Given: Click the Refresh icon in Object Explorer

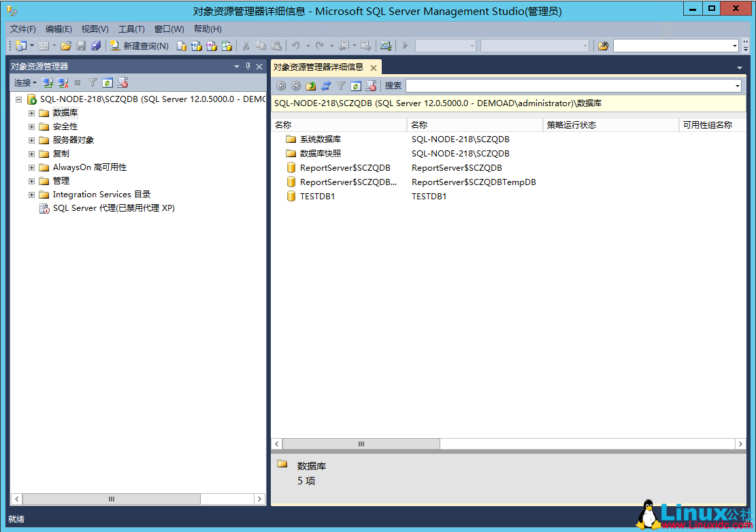Looking at the screenshot, I should [x=108, y=82].
